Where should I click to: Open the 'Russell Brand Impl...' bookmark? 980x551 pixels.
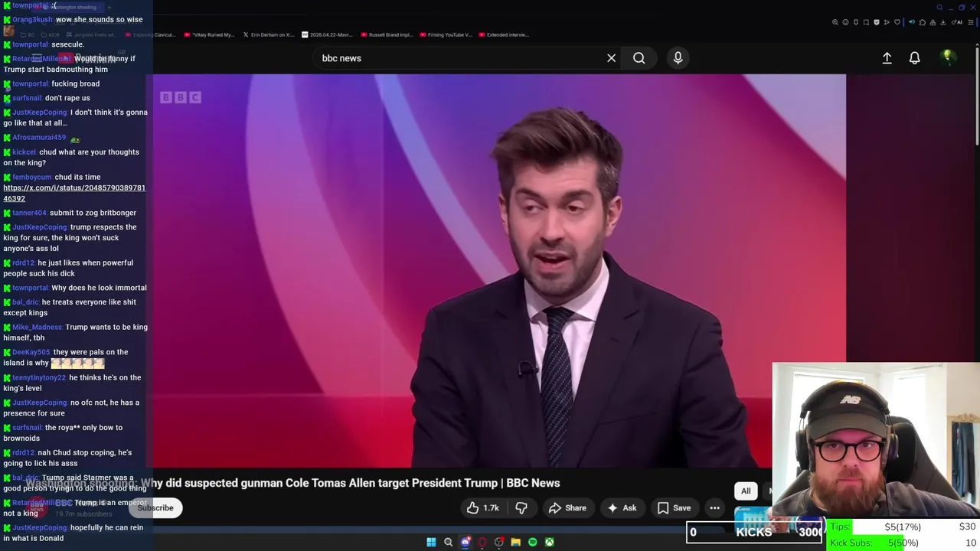tap(387, 34)
